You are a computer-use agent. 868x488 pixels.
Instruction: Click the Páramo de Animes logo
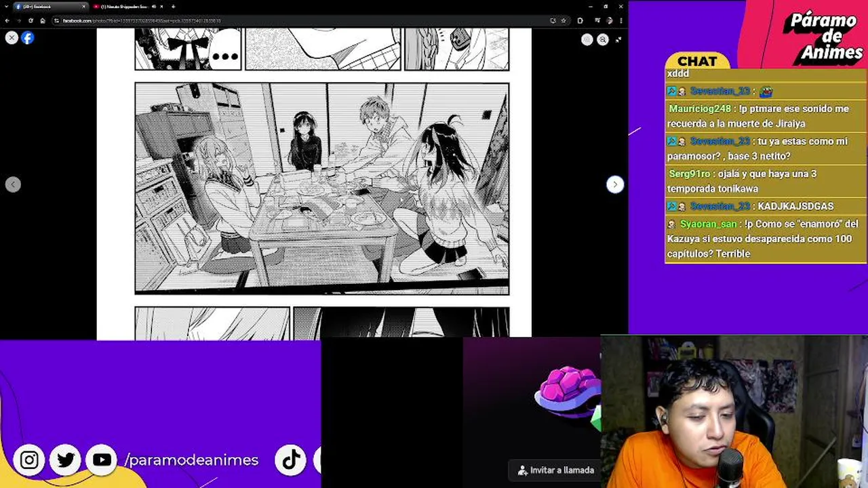(823, 37)
